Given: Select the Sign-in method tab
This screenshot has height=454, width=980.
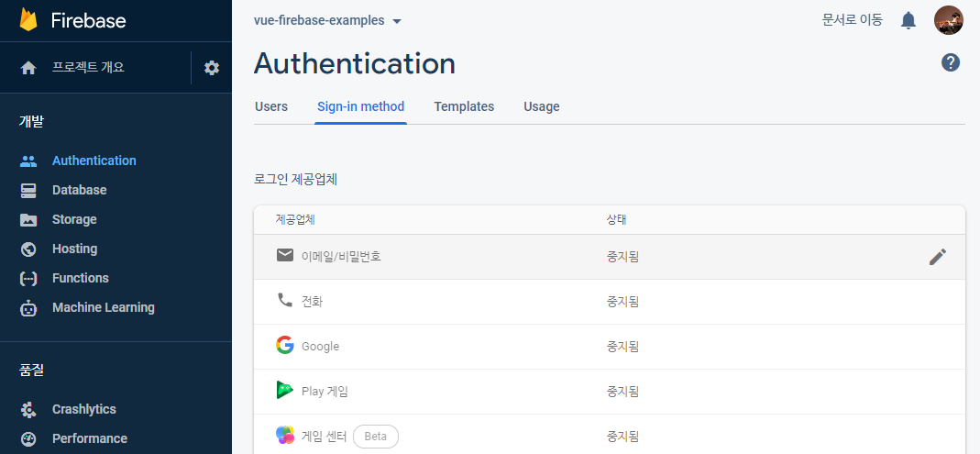Looking at the screenshot, I should pyautogui.click(x=360, y=106).
